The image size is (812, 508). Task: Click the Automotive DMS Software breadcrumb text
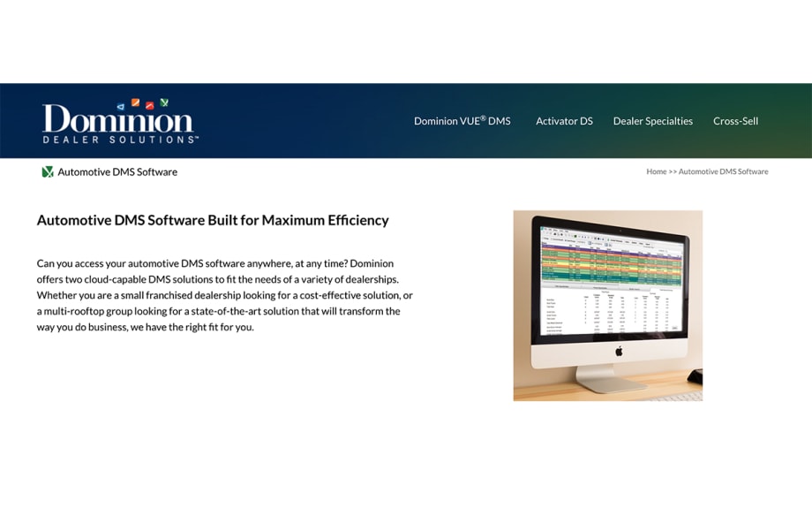coord(723,171)
